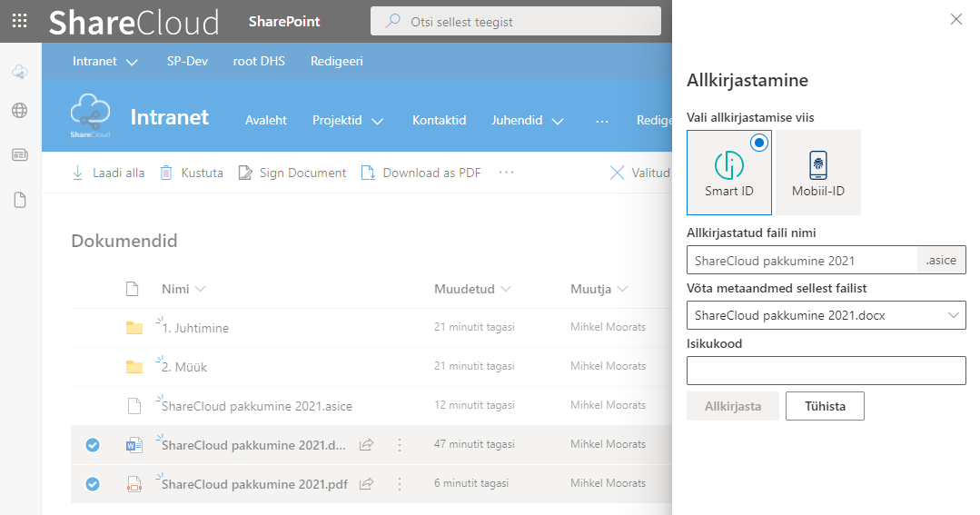This screenshot has width=980, height=515.
Task: Open the file page icon in left rail
Action: (x=20, y=200)
